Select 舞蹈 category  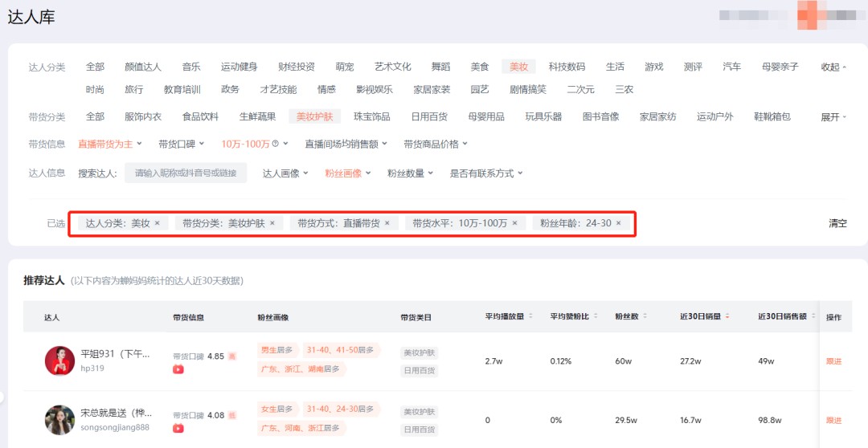click(441, 67)
